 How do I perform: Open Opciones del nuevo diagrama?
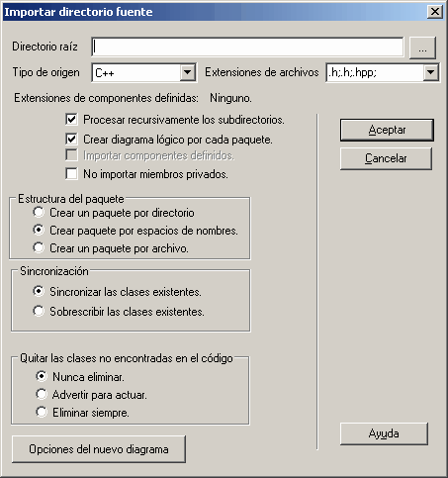click(99, 449)
